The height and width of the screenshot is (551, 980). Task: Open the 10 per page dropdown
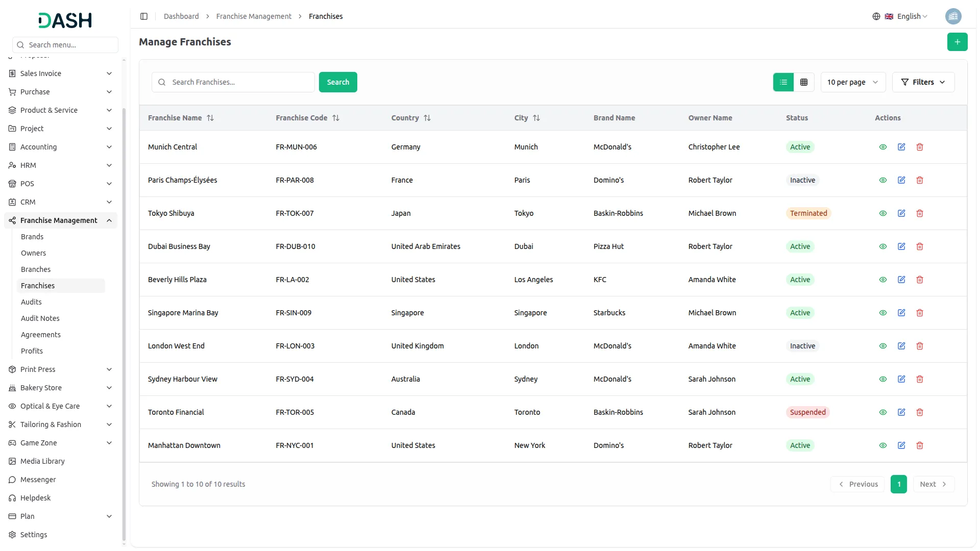tap(852, 82)
